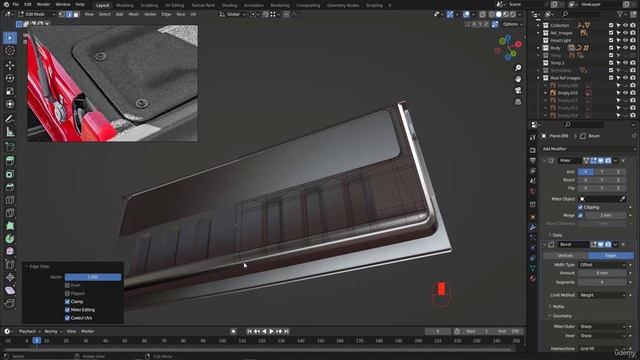This screenshot has height=360, width=640.
Task: Click the Mirror Object input field
Action: point(602,199)
